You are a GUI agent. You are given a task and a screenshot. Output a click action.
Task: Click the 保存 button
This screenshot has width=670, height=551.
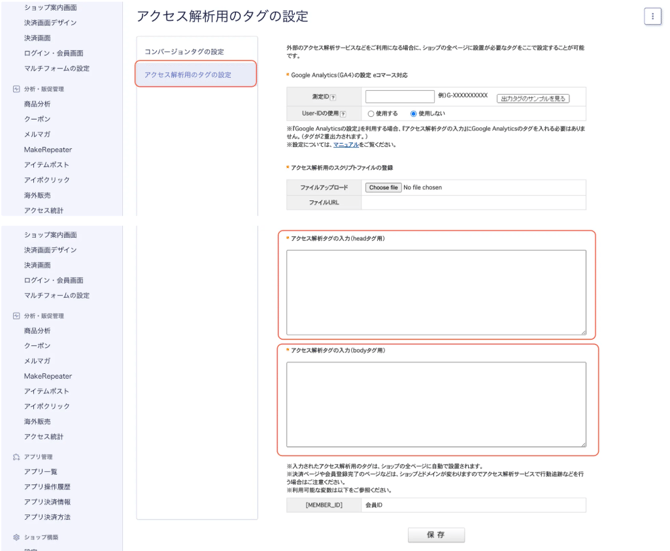tap(436, 535)
